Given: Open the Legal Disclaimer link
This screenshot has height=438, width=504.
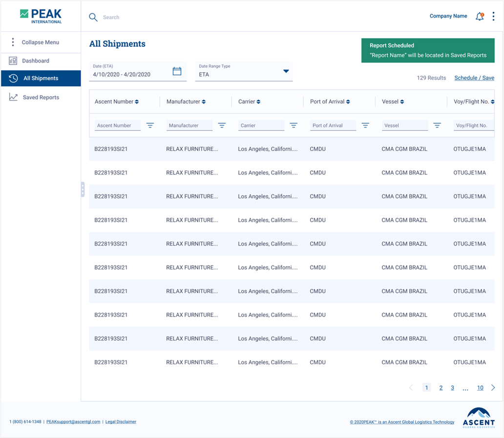Looking at the screenshot, I should click(121, 422).
